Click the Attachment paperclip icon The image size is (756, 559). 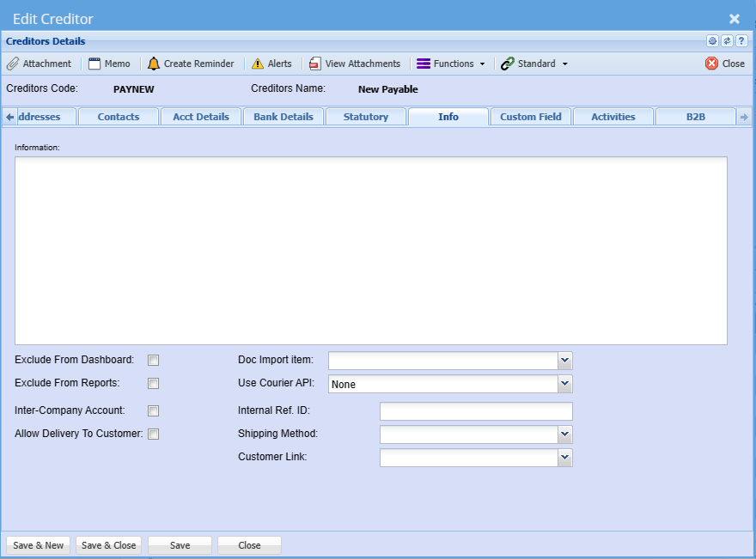13,64
